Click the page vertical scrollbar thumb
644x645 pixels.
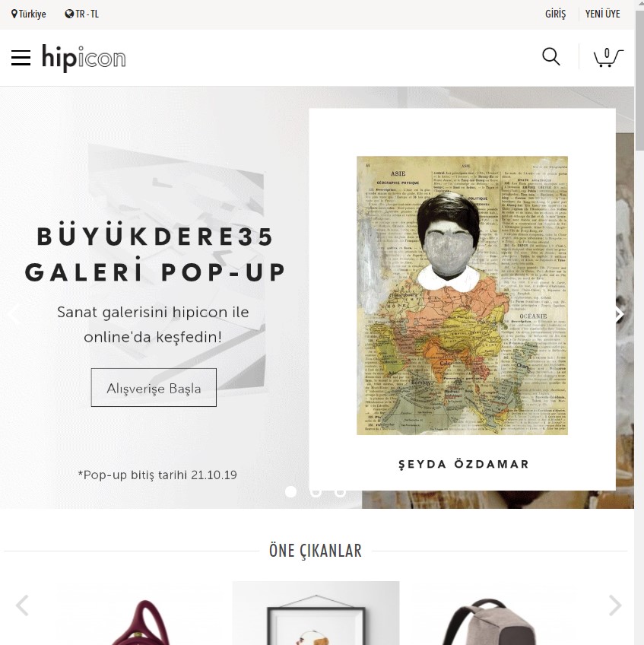(639, 80)
